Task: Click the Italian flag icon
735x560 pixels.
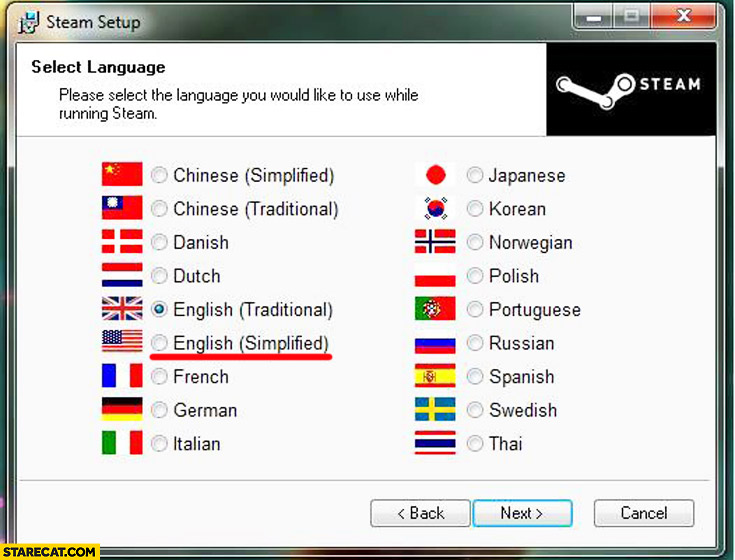Action: pyautogui.click(x=122, y=443)
